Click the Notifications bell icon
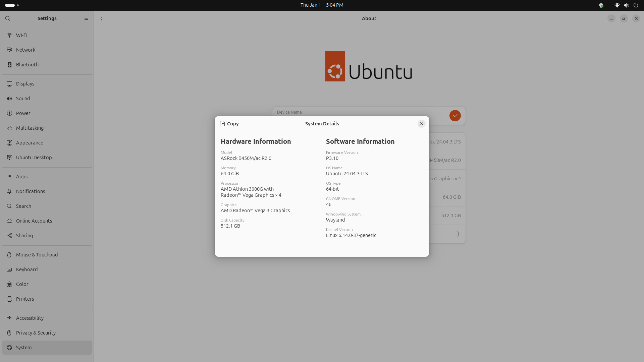Screen dimensions: 644x362 click(x=9, y=191)
